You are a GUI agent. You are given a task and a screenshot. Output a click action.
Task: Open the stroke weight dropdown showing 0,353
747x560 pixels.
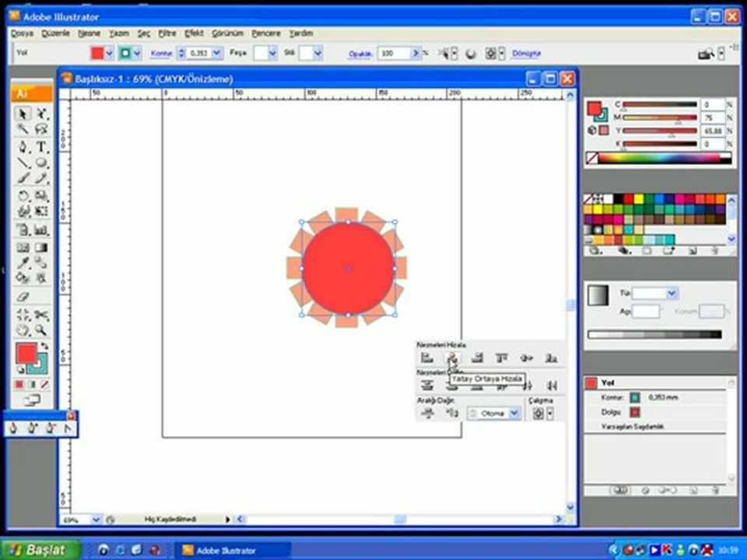pos(217,53)
